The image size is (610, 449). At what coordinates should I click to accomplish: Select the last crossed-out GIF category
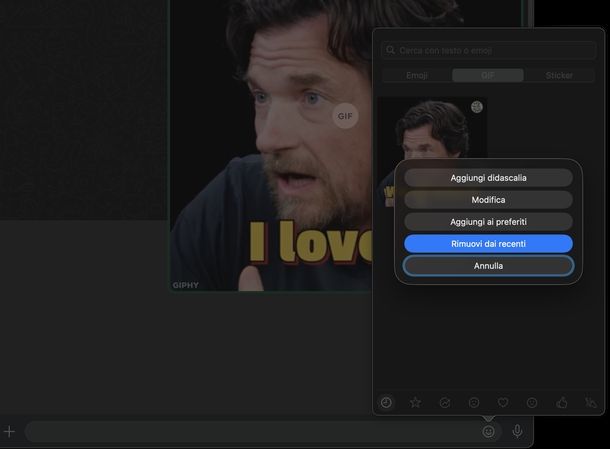[x=590, y=402]
